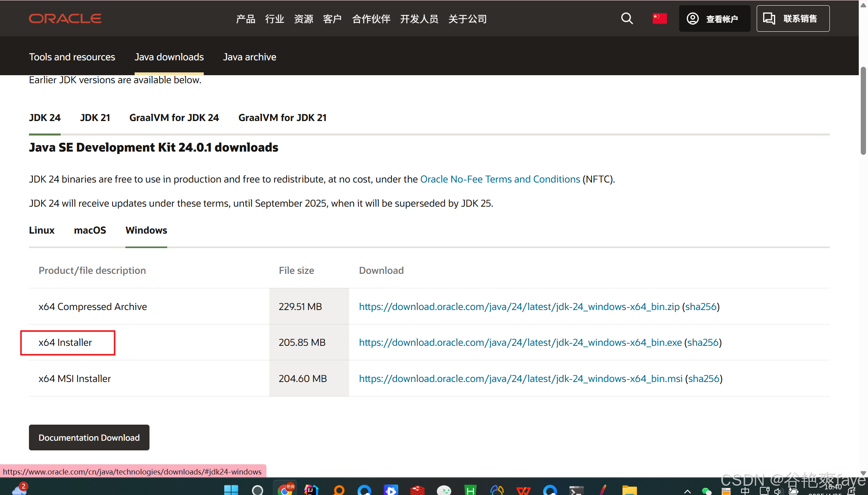868x495 pixels.
Task: Open the Java archive tab
Action: [250, 57]
